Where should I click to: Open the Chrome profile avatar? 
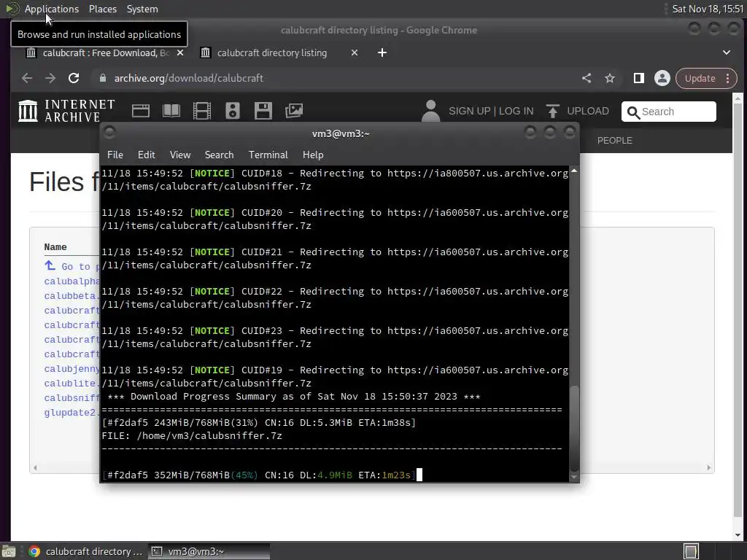point(662,78)
